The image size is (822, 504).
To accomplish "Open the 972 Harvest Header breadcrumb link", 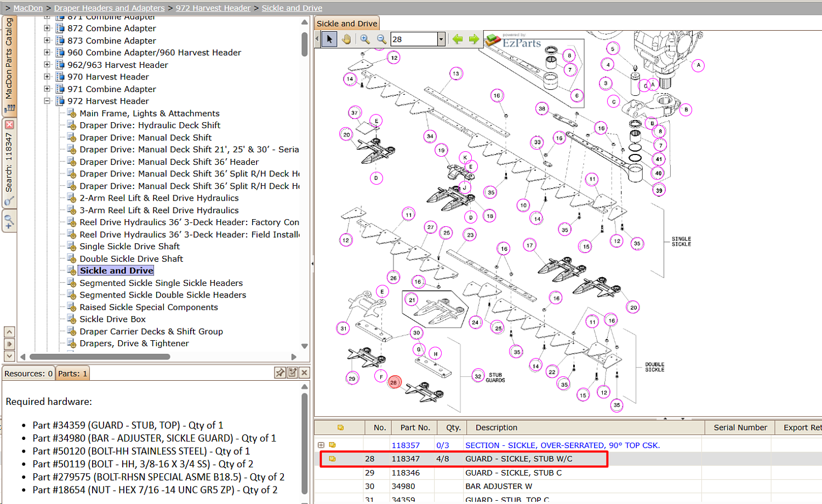I will tap(213, 8).
